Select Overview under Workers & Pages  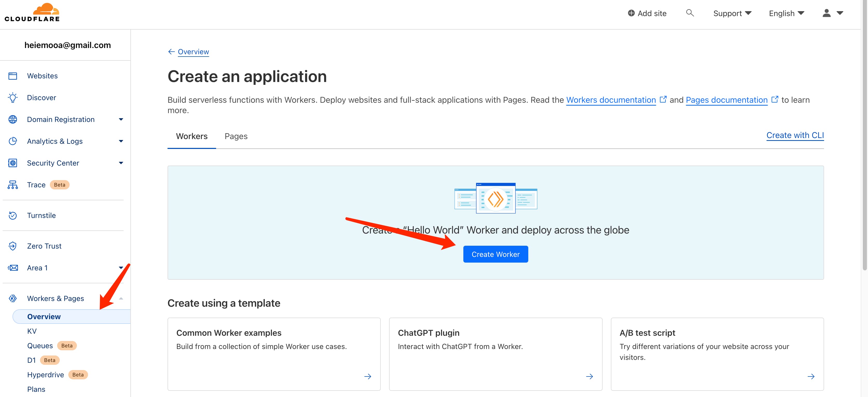pyautogui.click(x=71, y=317)
